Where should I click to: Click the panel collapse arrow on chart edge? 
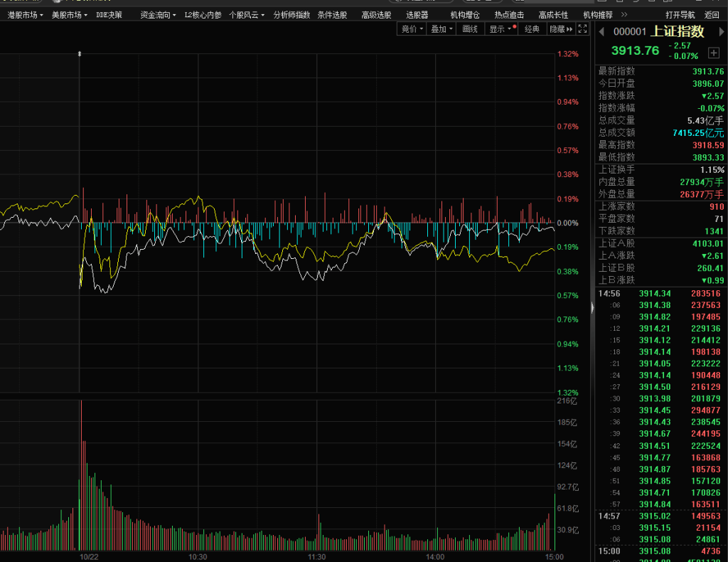point(592,307)
